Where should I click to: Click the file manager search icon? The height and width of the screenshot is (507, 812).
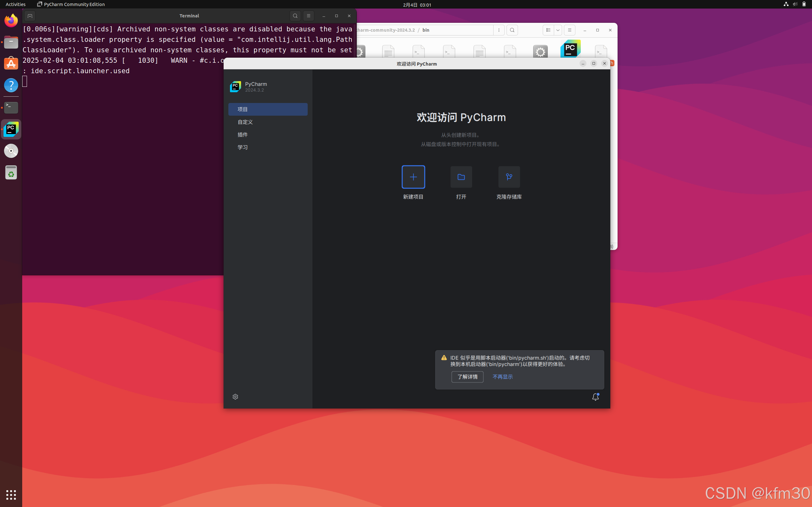(512, 30)
